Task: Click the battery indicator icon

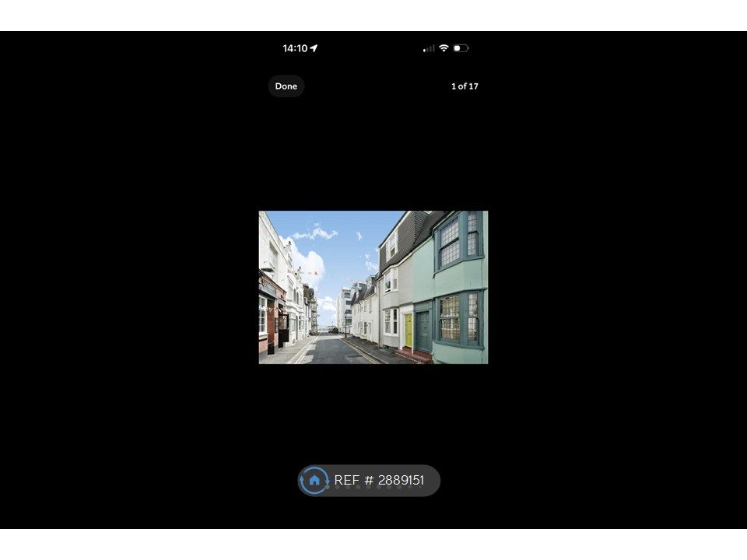Action: [x=461, y=48]
